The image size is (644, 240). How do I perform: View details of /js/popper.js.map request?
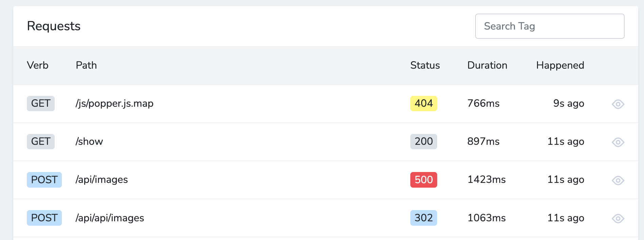[618, 104]
